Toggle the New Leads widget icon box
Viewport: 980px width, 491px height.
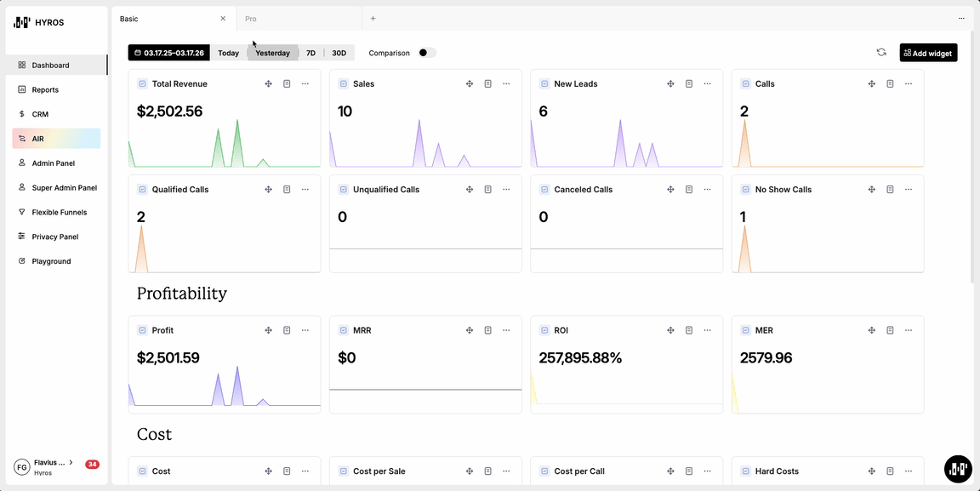coord(544,84)
